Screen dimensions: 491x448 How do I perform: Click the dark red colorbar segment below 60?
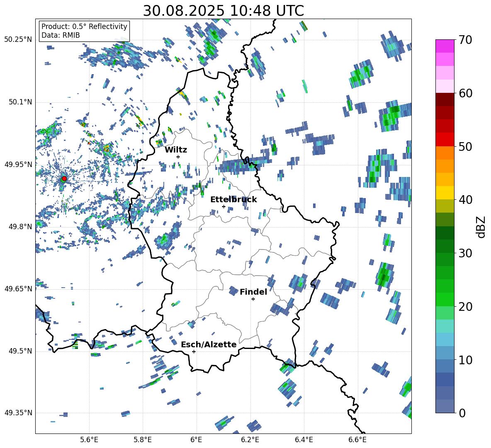click(x=445, y=99)
